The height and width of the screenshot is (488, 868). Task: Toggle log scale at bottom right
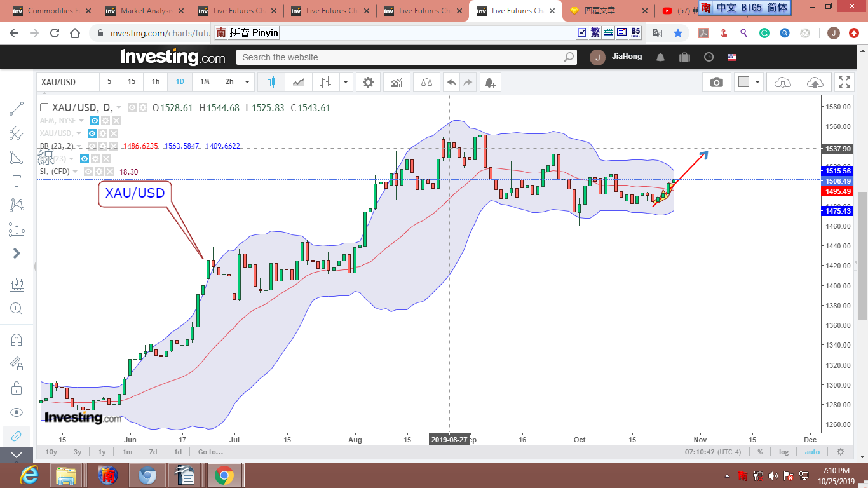click(783, 452)
